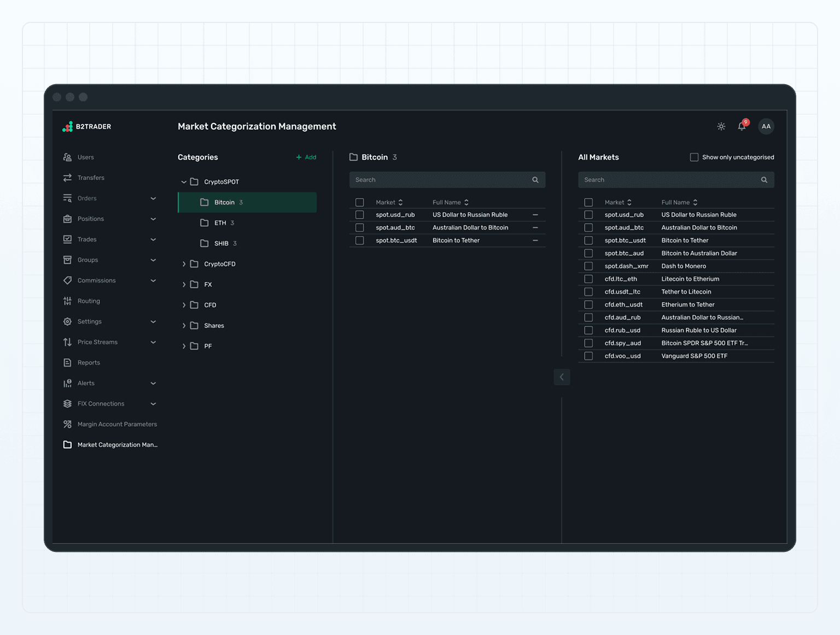Toggle the light/dark theme sun icon
Image resolution: width=840 pixels, height=635 pixels.
point(721,126)
